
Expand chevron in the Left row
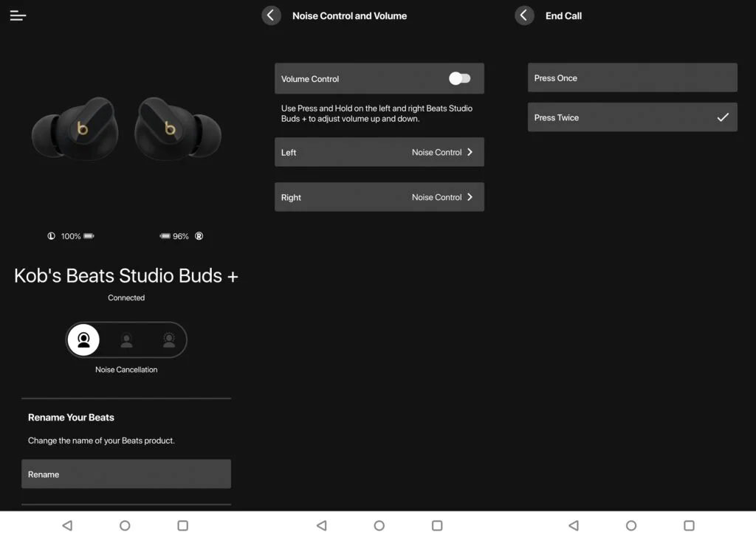tap(470, 152)
